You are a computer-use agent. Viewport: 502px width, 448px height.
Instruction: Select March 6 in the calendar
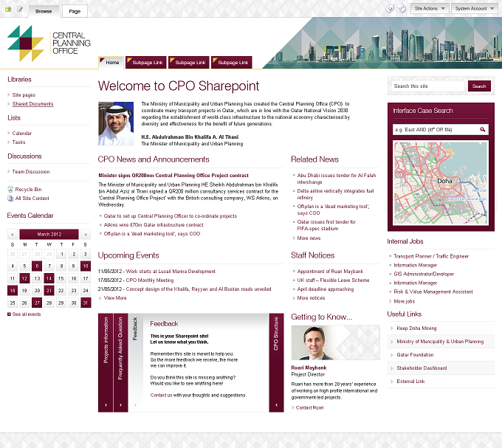point(37,266)
